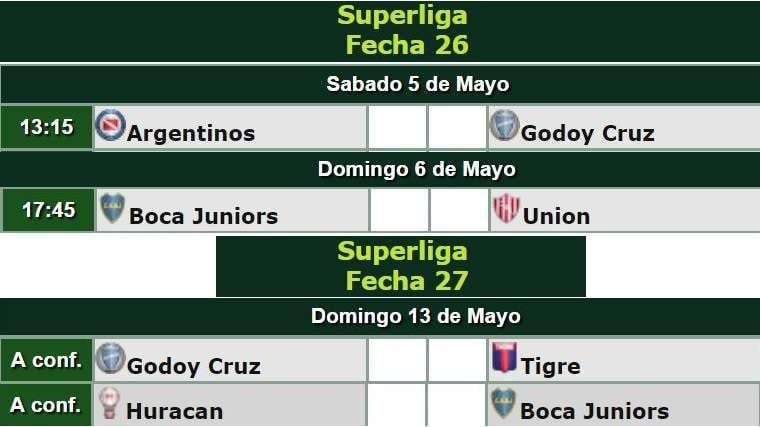Click the Union team crest icon
Viewport: 760px width, 427px height.
[x=506, y=208]
